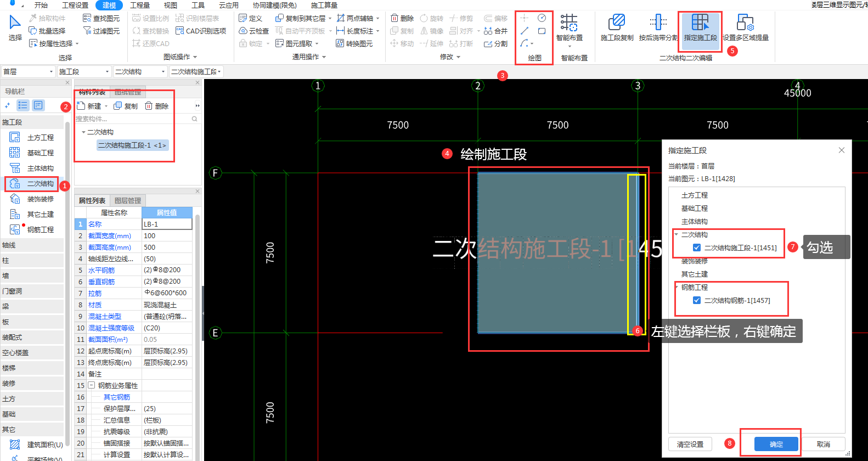Viewport: 868px width, 461px height.
Task: Expand 按属性选择 dropdown arrow
Action: 77,44
